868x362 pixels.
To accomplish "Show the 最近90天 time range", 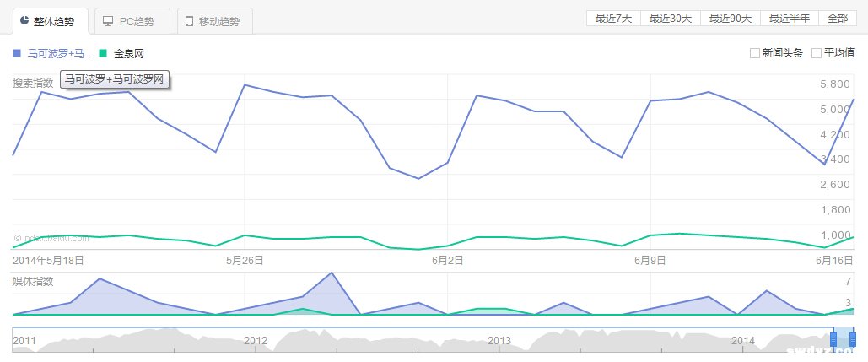I will pos(731,19).
